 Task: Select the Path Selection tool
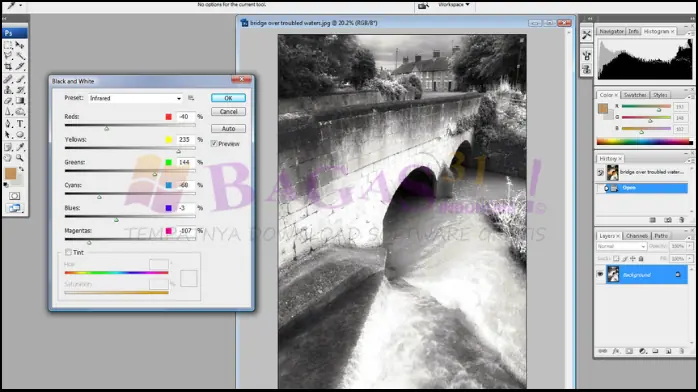click(x=8, y=134)
